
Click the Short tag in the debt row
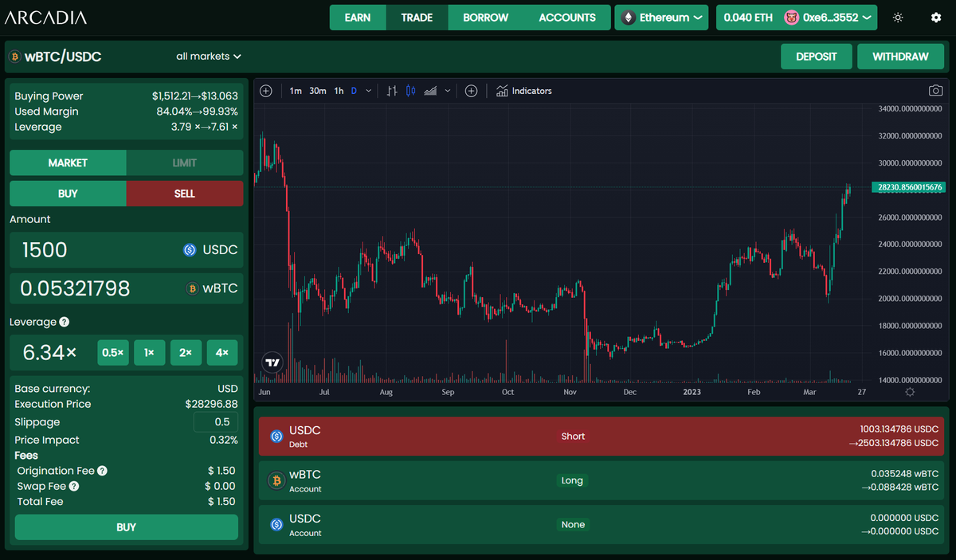click(x=573, y=437)
